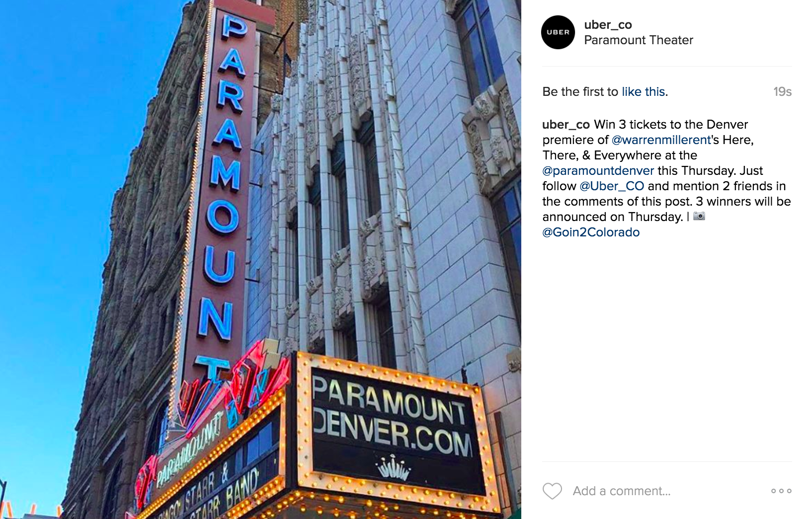
Task: Click the Paramount Theater post photo
Action: [260, 259]
